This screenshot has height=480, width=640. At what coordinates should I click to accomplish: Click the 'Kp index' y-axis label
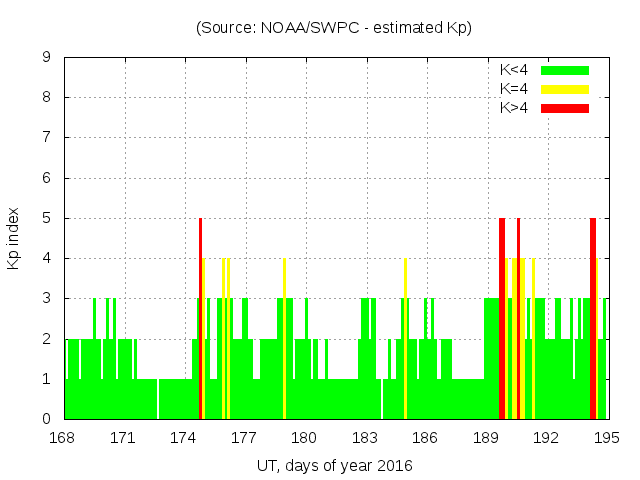14,238
